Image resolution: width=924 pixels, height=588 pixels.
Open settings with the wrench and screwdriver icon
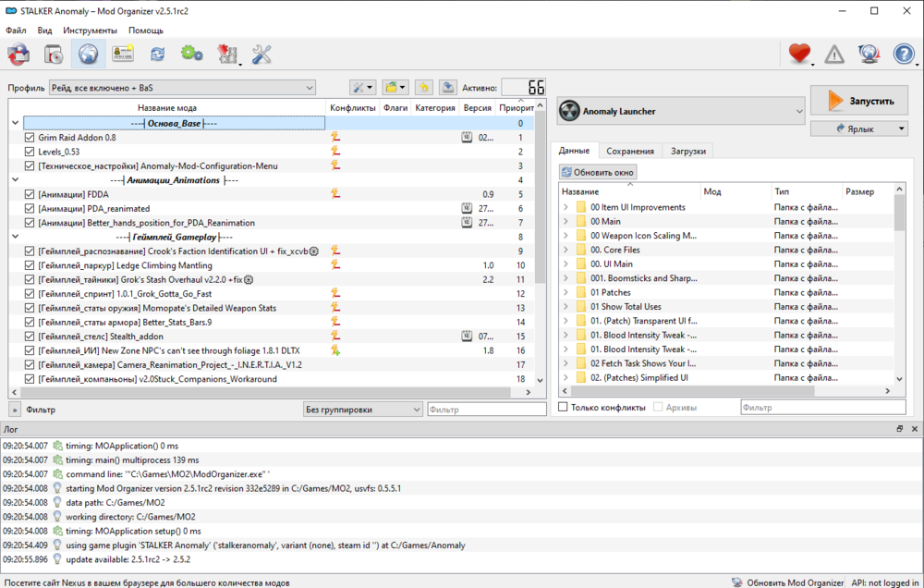coord(261,55)
